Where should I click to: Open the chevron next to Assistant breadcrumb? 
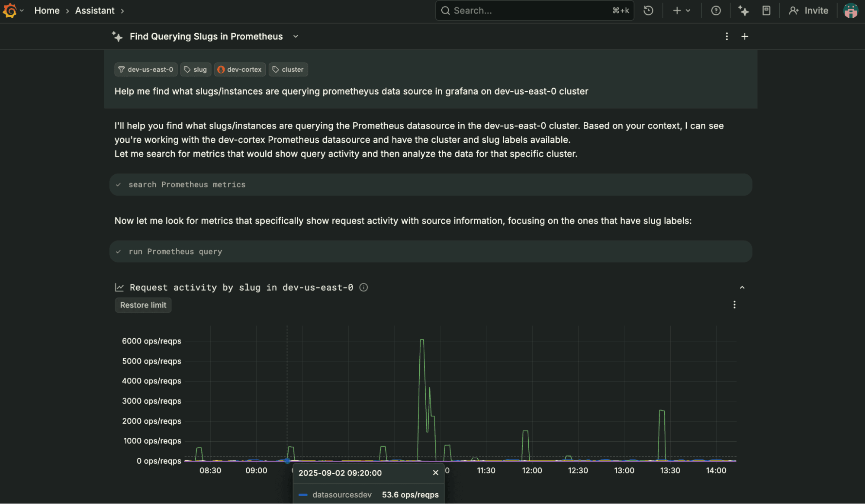pos(122,10)
